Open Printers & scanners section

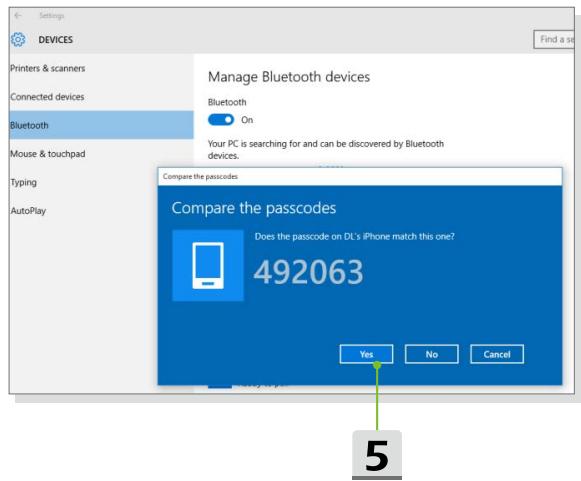pyautogui.click(x=48, y=68)
